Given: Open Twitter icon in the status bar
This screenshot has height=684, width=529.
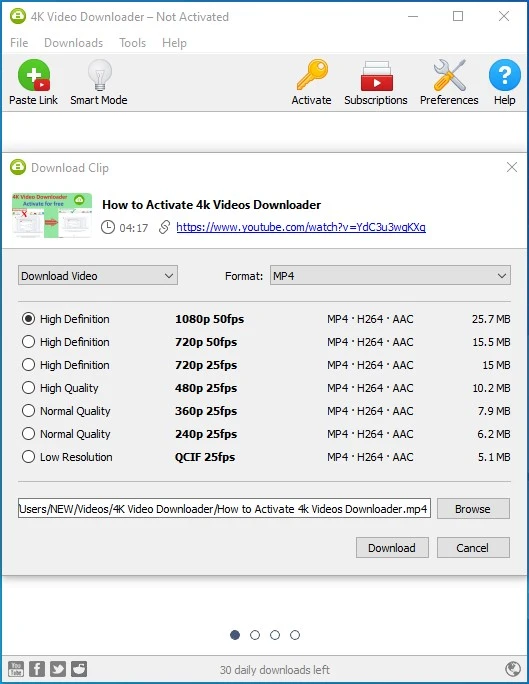Looking at the screenshot, I should [58, 668].
